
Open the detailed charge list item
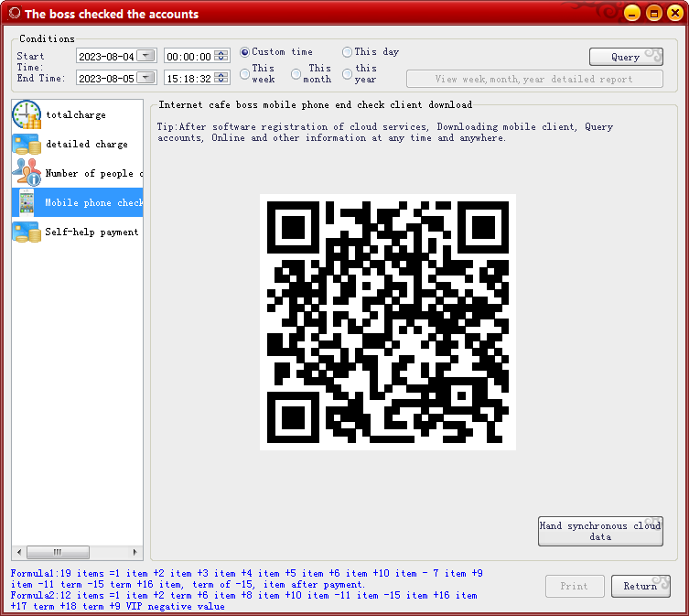point(78,144)
